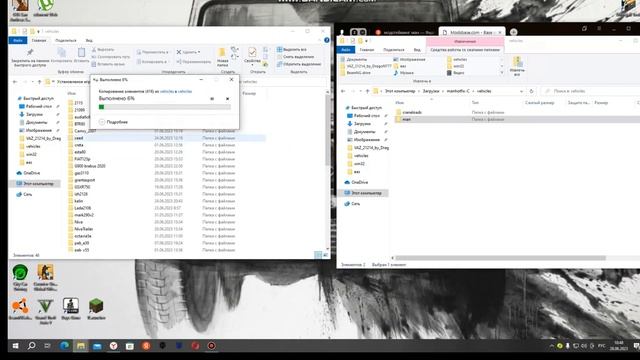Expand Подробнее in the copy dialog
The height and width of the screenshot is (360, 640).
pos(113,122)
